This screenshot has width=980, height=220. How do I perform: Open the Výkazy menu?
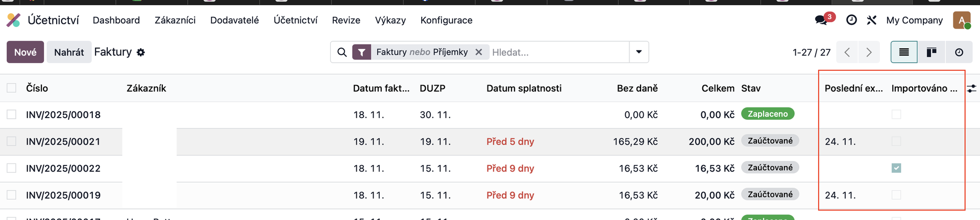(390, 20)
